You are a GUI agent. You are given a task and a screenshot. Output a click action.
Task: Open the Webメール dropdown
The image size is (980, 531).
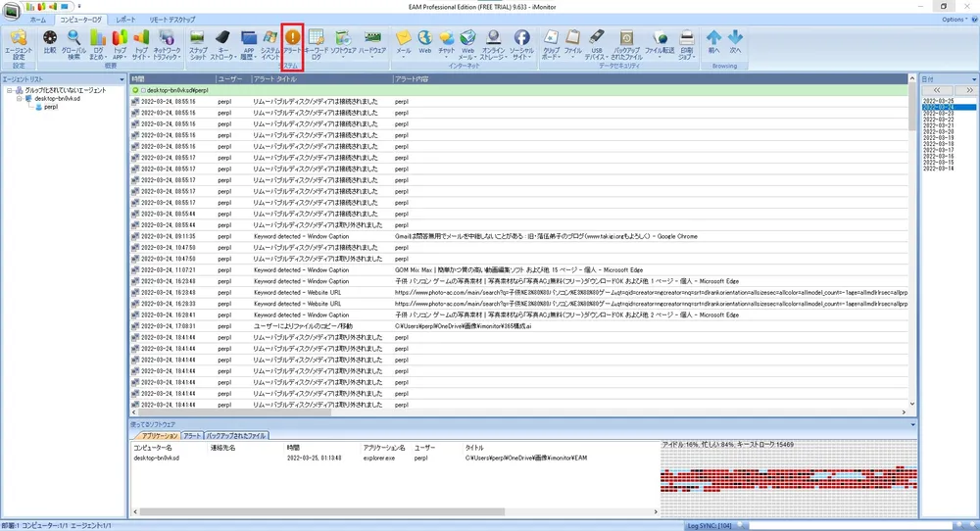coord(467,44)
